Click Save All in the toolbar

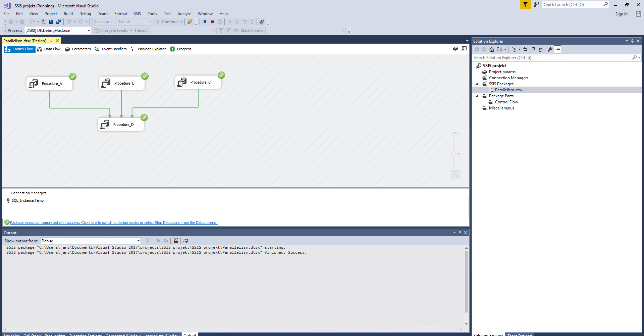coord(59,22)
